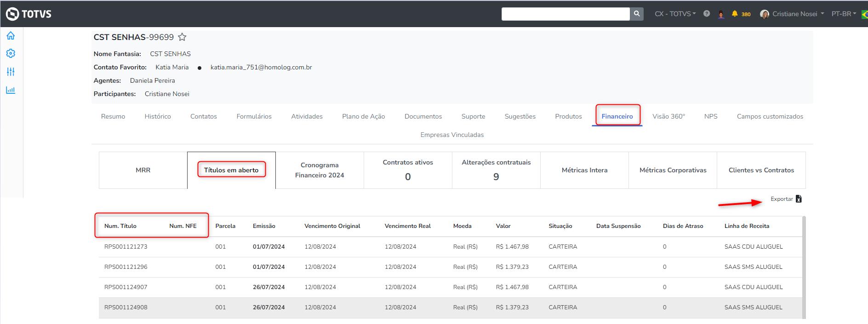The image size is (868, 324).
Task: Click the top search input field
Action: pyautogui.click(x=565, y=14)
